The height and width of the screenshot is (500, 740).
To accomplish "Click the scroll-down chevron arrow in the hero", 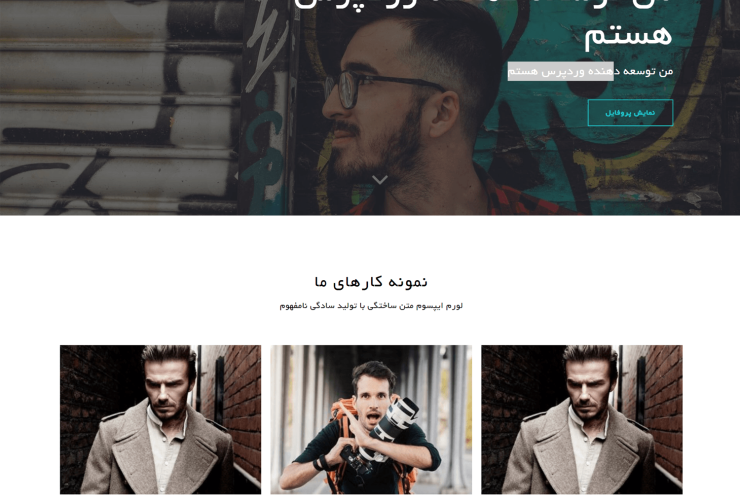I will pyautogui.click(x=380, y=180).
